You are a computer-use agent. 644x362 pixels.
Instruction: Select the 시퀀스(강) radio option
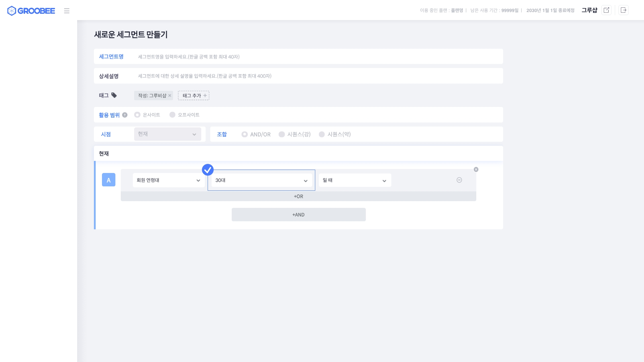[282, 134]
